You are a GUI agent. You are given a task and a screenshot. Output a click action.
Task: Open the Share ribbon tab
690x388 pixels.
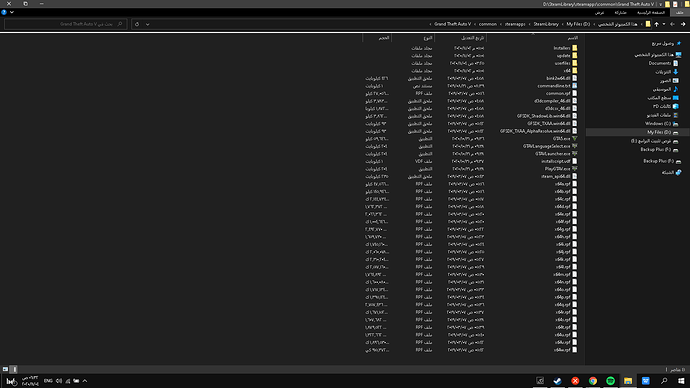pyautogui.click(x=620, y=12)
